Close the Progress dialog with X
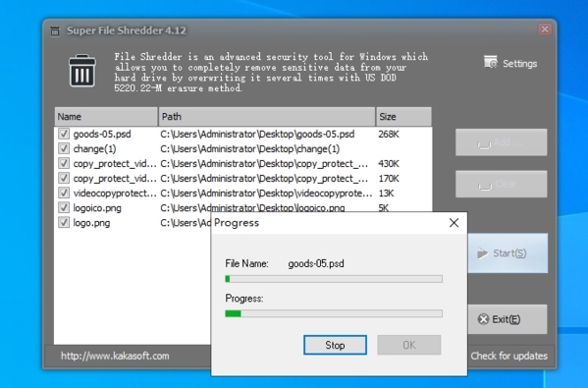The height and width of the screenshot is (388, 588). tap(454, 223)
